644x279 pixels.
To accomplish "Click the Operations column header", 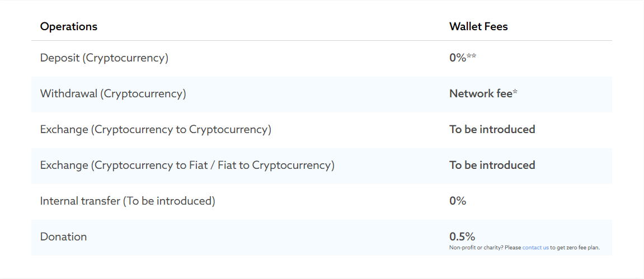I will tap(69, 26).
